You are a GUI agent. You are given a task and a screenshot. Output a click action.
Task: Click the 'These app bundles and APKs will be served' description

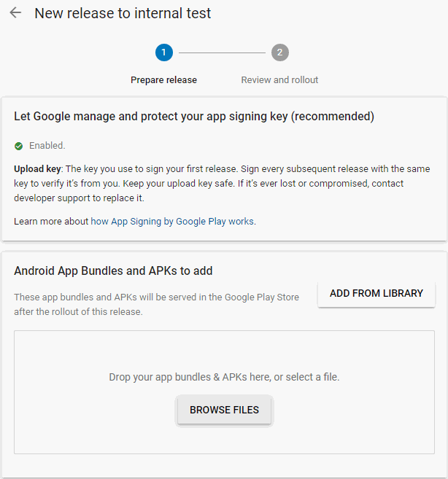pyautogui.click(x=156, y=305)
